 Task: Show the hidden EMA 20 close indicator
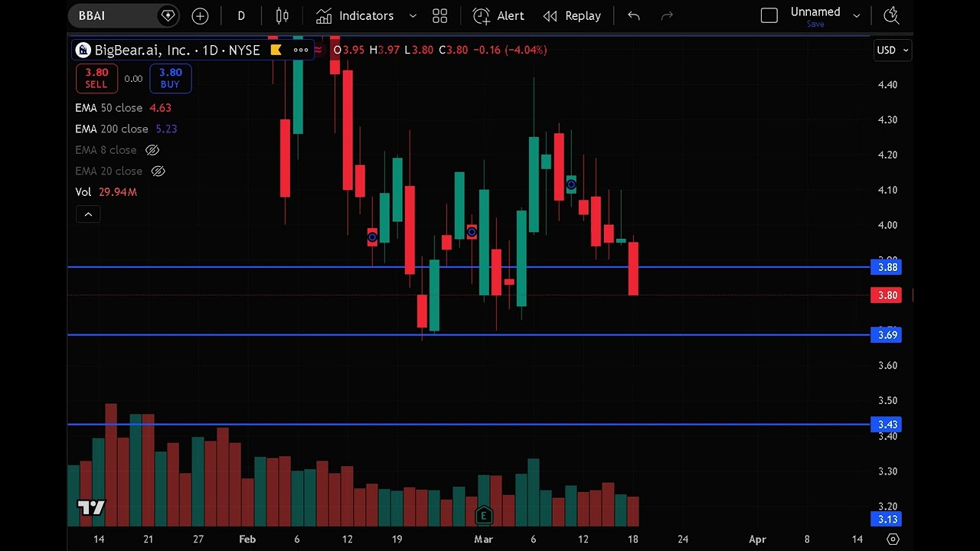click(x=158, y=171)
